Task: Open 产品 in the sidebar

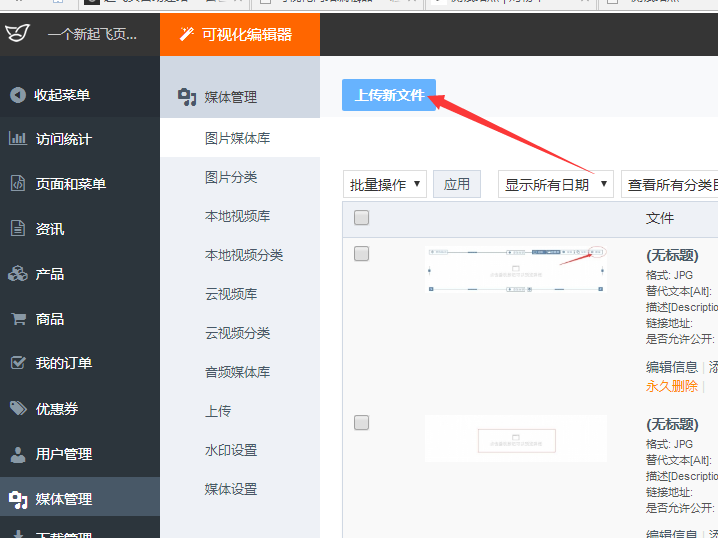Action: [50, 274]
